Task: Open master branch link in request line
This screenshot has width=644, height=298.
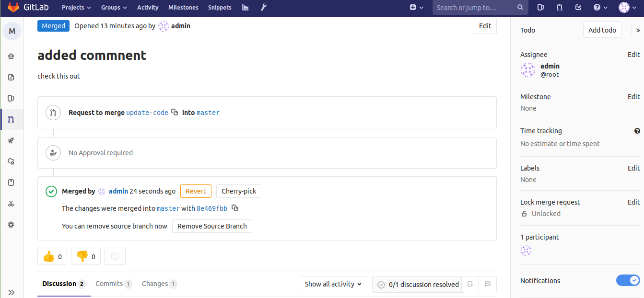Action: pos(208,113)
